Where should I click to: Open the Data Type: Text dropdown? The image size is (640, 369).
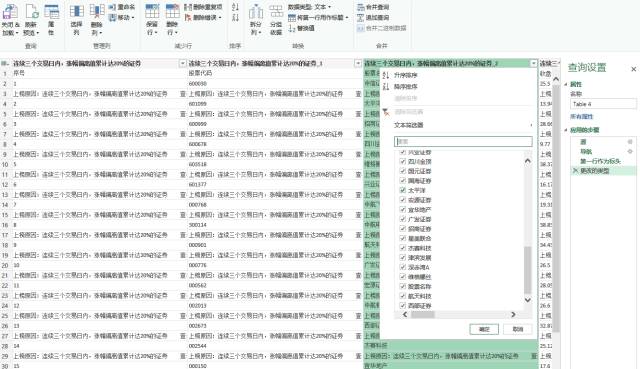pyautogui.click(x=309, y=7)
